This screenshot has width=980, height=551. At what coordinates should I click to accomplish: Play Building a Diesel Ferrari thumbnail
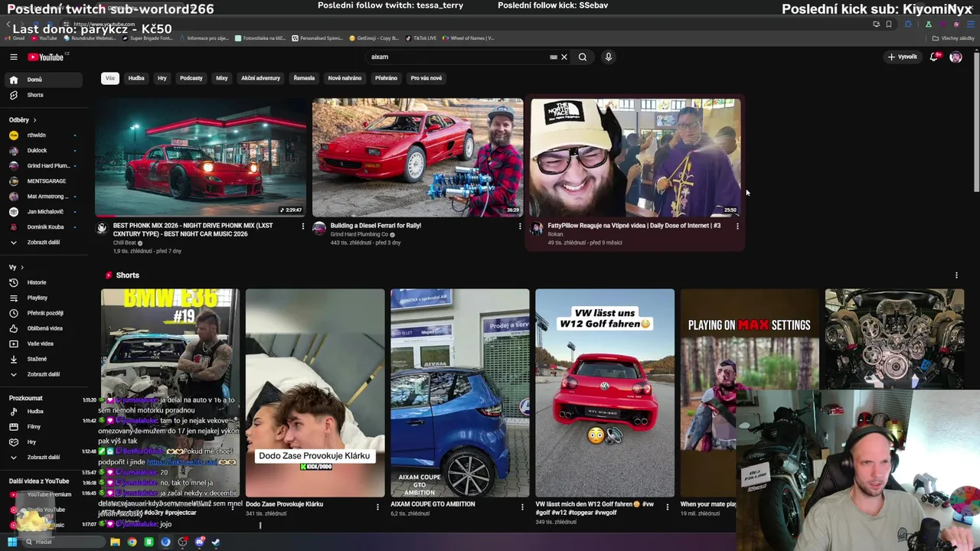[x=418, y=158]
